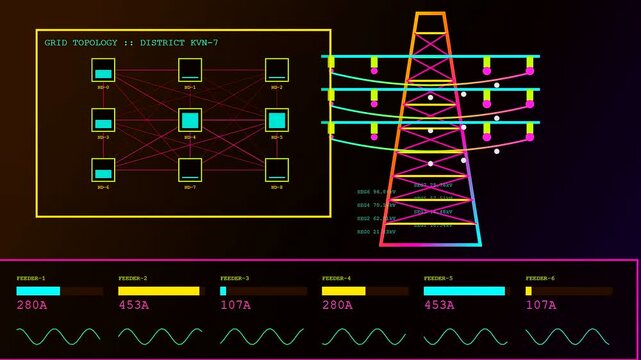The height and width of the screenshot is (360, 641).
Task: Click the FEEDER-3 load bar
Action: tap(263, 291)
